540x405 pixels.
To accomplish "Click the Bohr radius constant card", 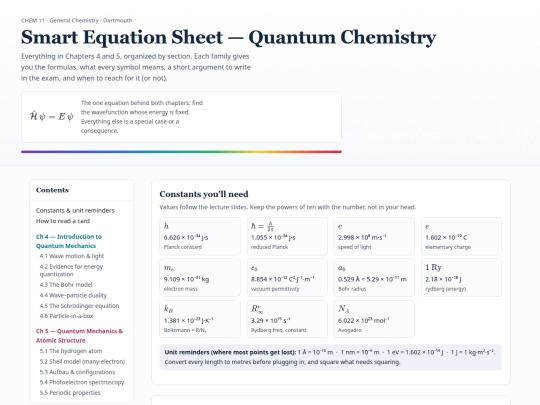I will tap(374, 278).
